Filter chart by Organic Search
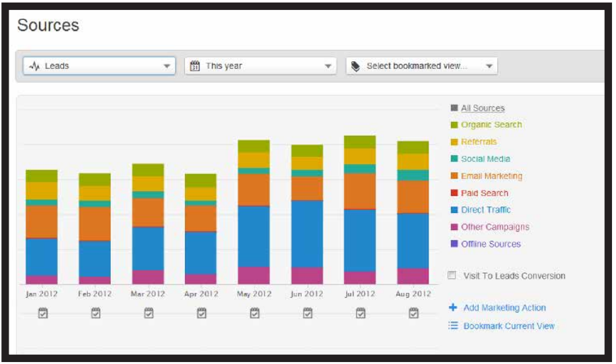This screenshot has width=616, height=364. [x=491, y=125]
